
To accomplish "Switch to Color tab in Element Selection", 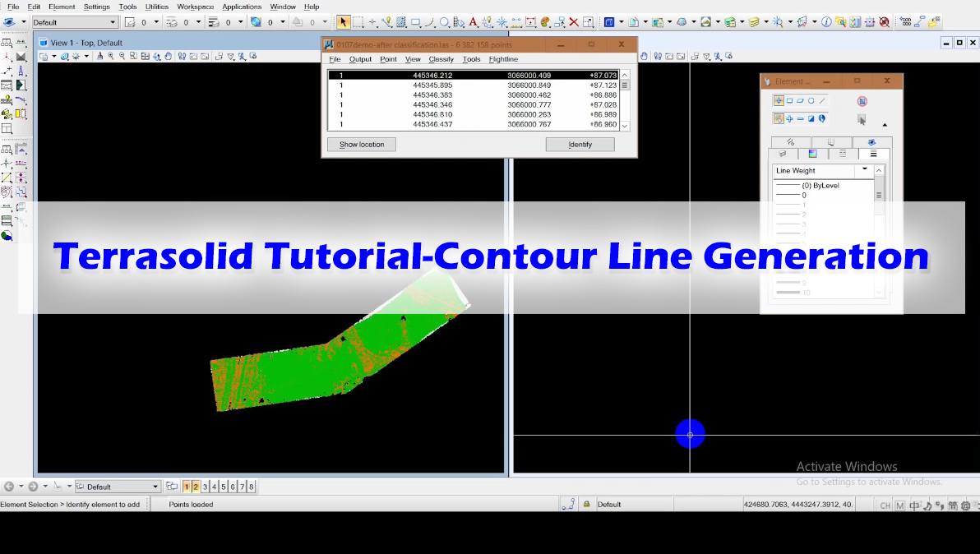I will (812, 154).
